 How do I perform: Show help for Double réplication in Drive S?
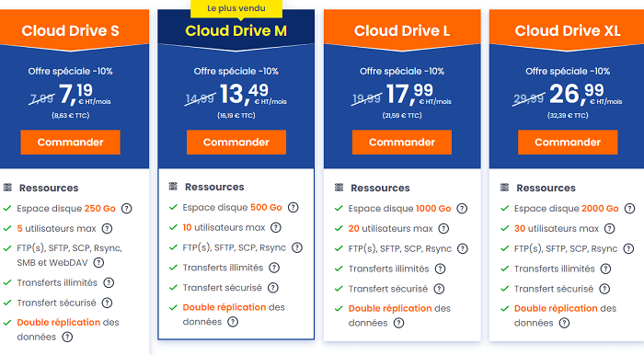pyautogui.click(x=67, y=337)
